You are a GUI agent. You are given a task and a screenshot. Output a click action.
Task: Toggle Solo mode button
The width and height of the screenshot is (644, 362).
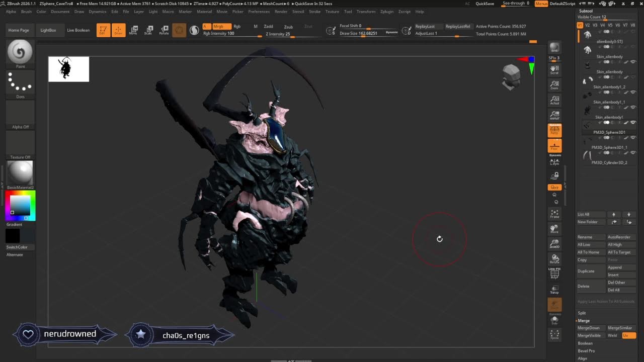[554, 320]
